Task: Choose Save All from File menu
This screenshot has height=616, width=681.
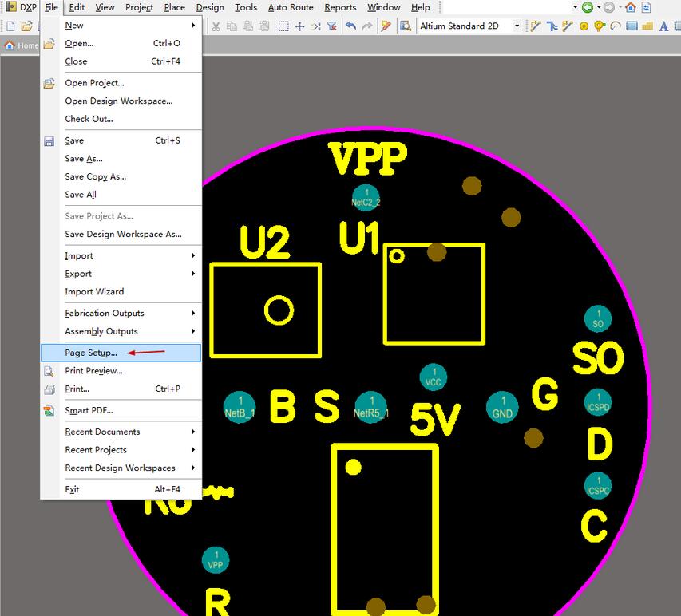Action: 121,195
